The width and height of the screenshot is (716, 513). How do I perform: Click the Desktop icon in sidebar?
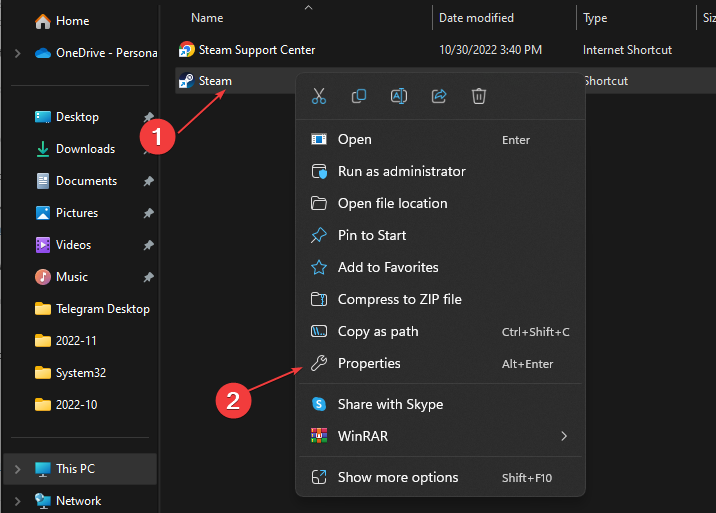coord(43,117)
